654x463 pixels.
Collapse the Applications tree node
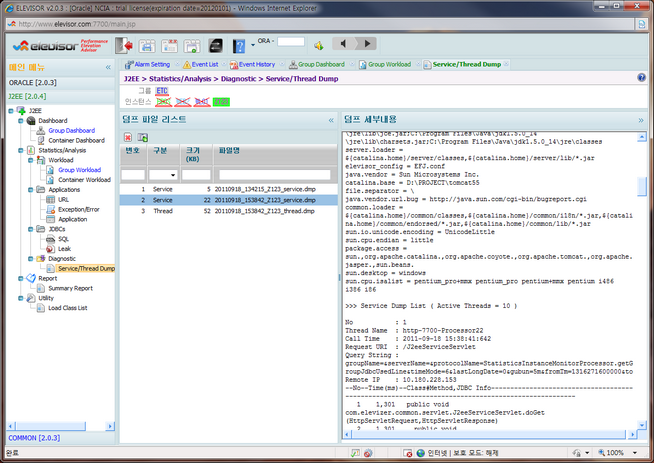point(30,190)
